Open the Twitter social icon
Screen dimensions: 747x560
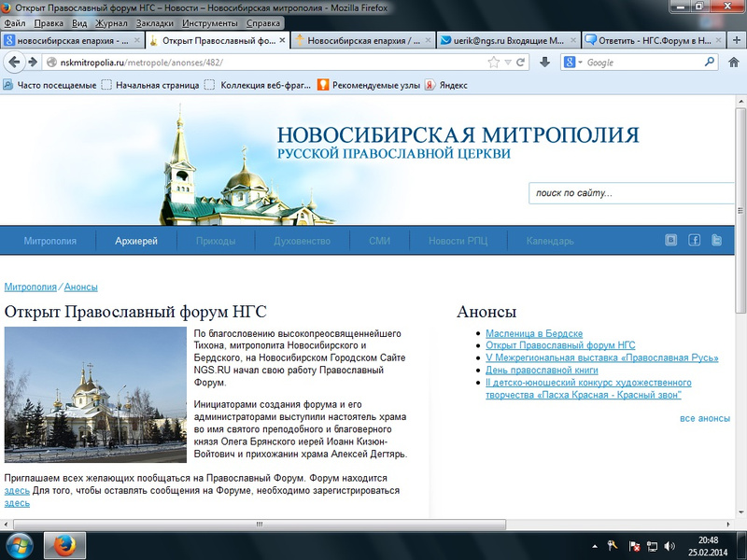(x=717, y=240)
